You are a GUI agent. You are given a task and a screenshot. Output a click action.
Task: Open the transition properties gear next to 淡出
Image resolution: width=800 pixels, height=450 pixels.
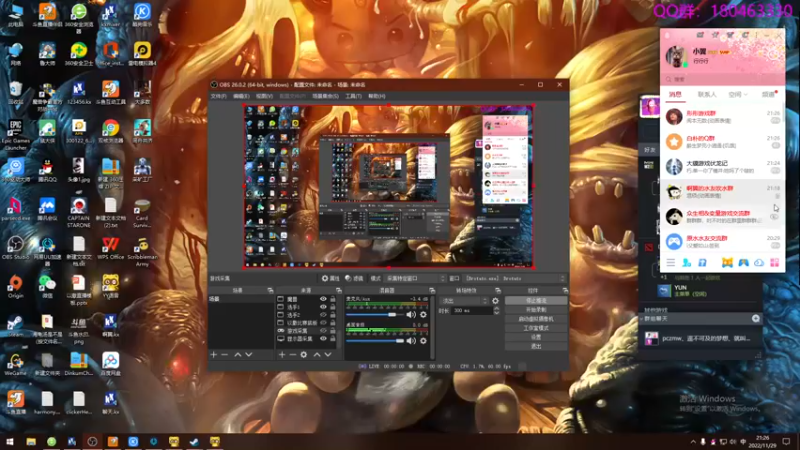[x=495, y=301]
